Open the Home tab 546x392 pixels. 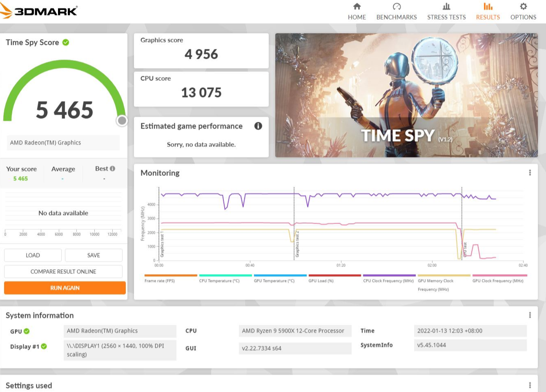click(357, 11)
